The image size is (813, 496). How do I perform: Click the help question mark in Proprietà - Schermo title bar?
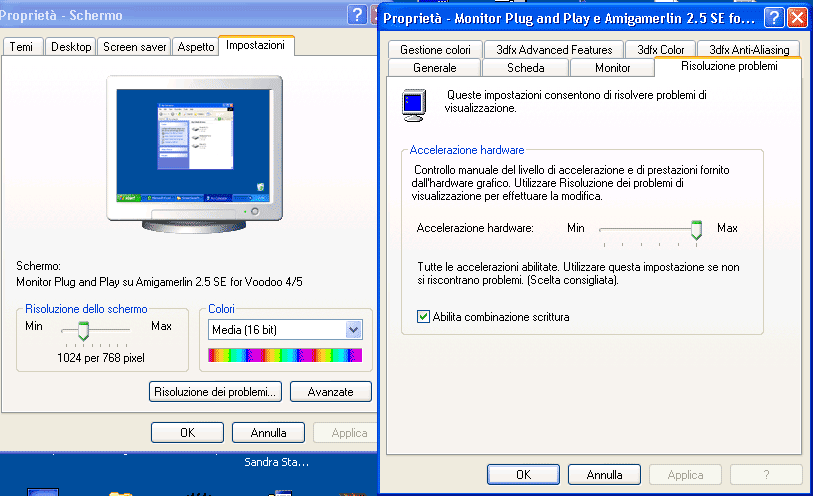[357, 15]
